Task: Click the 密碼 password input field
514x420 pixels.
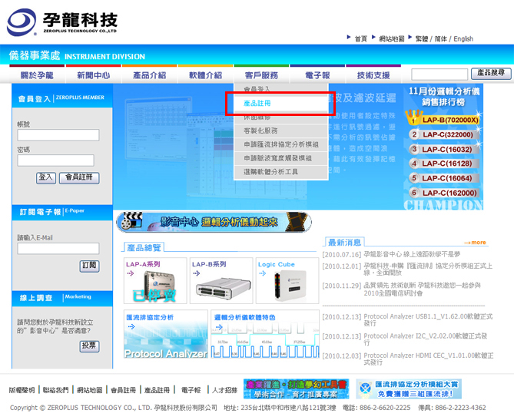Action: tap(56, 160)
